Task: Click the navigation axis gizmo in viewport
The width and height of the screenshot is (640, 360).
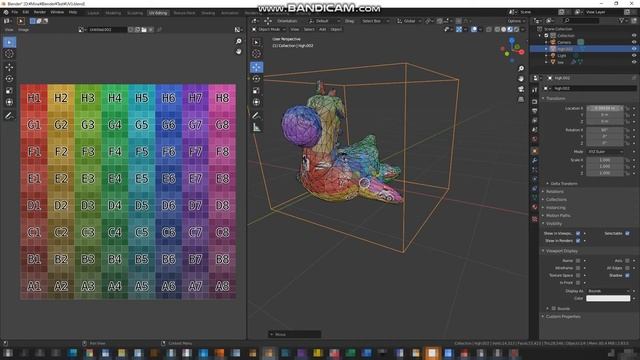Action: tap(512, 49)
